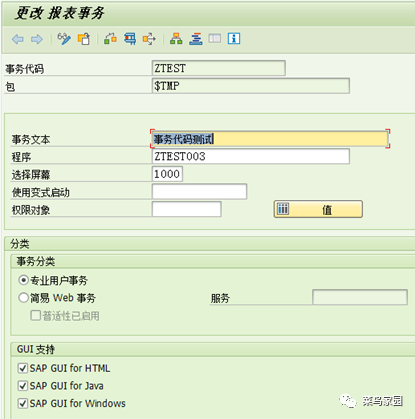Viewport: 415px width, 419px height.
Task: Click the orange arrow transport icon
Action: tap(149, 39)
